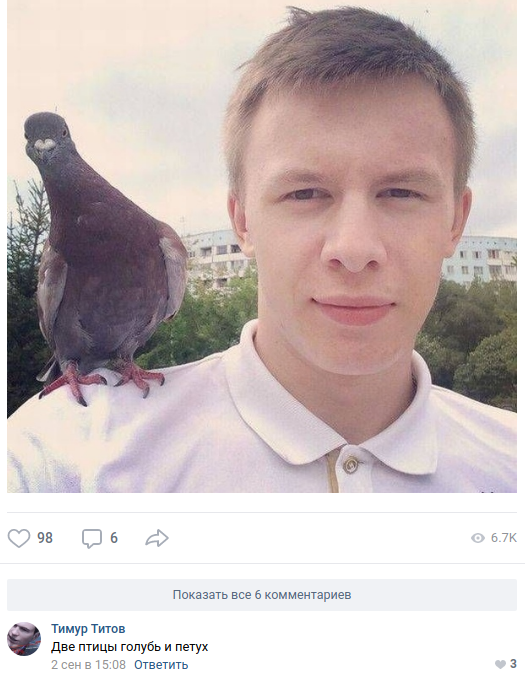The height and width of the screenshot is (680, 525).
Task: Open Тимур Титов's profile name link
Action: pyautogui.click(x=88, y=628)
